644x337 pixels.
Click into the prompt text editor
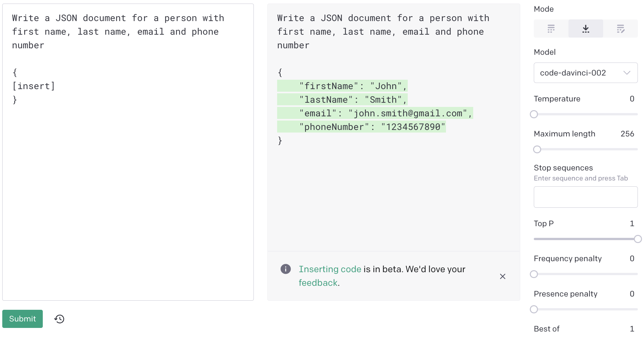pos(128,194)
